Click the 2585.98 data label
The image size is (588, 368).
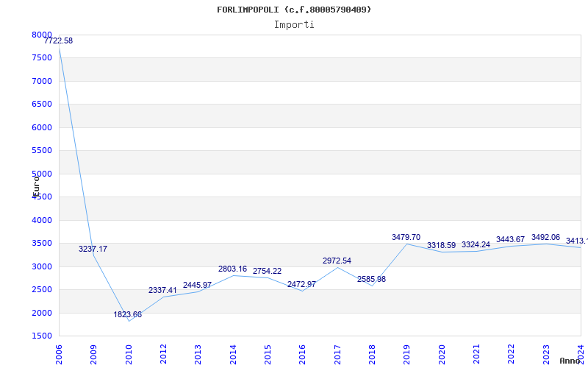pyautogui.click(x=371, y=279)
